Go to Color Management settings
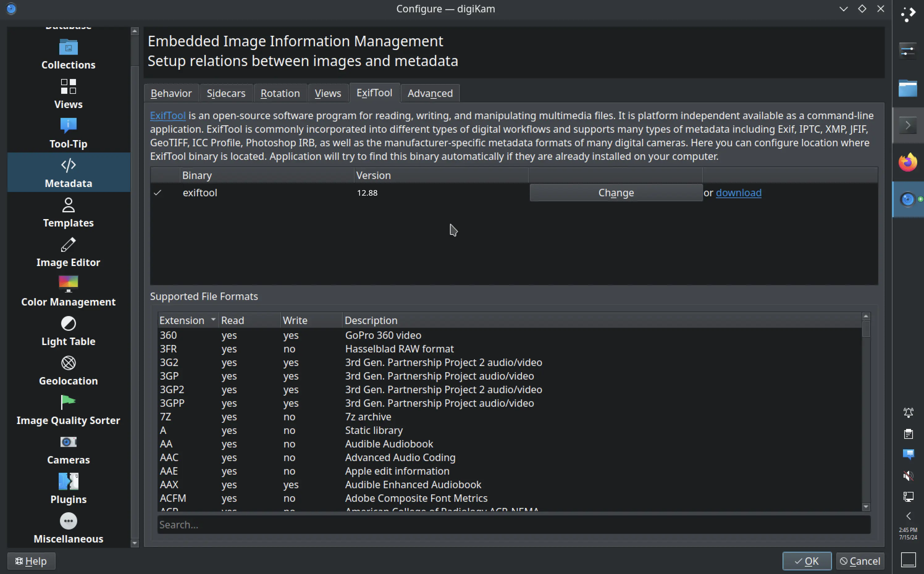 (68, 292)
